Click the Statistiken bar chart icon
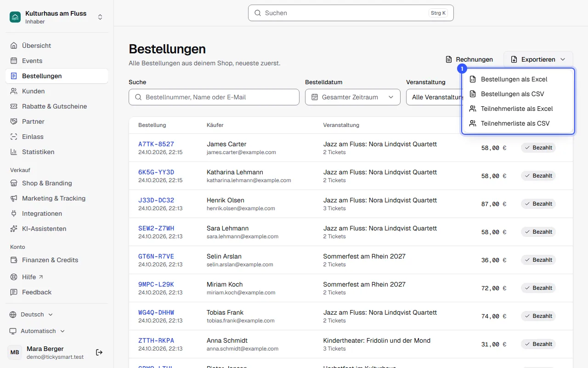Screen dimensions: 588x368 coord(13,152)
